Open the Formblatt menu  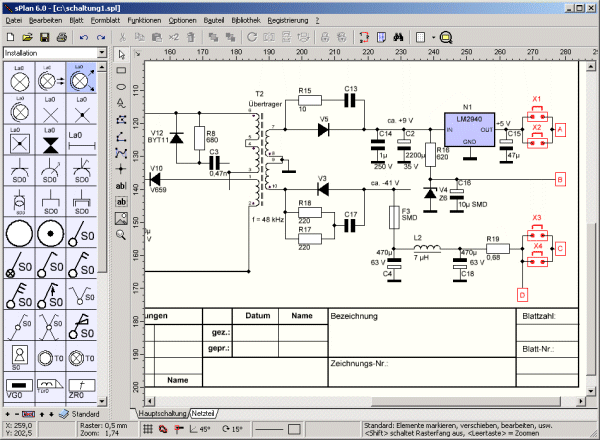point(105,21)
